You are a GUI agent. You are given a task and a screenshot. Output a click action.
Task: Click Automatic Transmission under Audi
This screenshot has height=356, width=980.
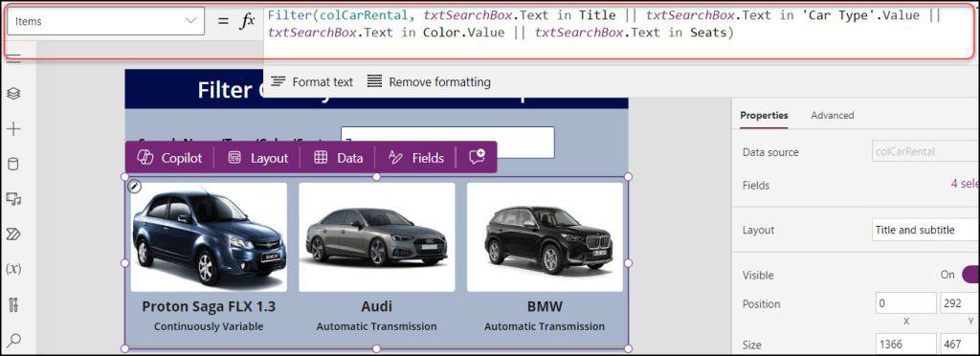[x=377, y=326]
